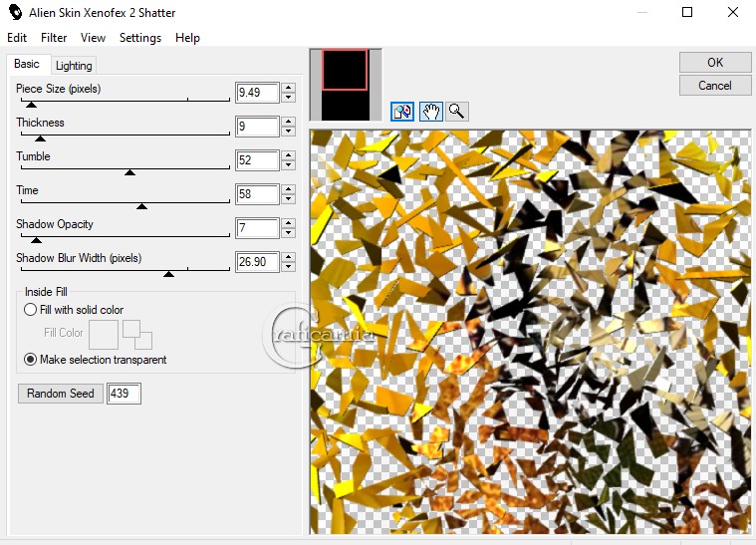The height and width of the screenshot is (545, 756).
Task: Adjust the Shadow Blur Width slider handle
Action: click(168, 274)
